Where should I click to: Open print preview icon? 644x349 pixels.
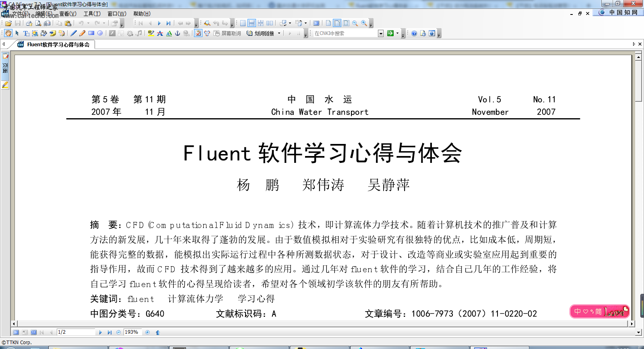tap(38, 23)
